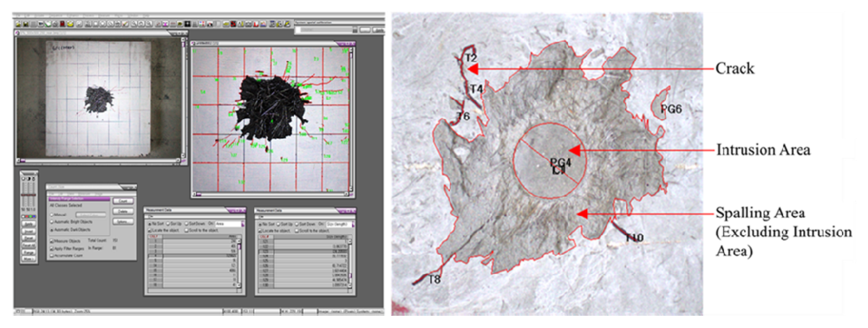Click the zoom magnifier icon in toolbar
The width and height of the screenshot is (868, 328).
[133, 24]
